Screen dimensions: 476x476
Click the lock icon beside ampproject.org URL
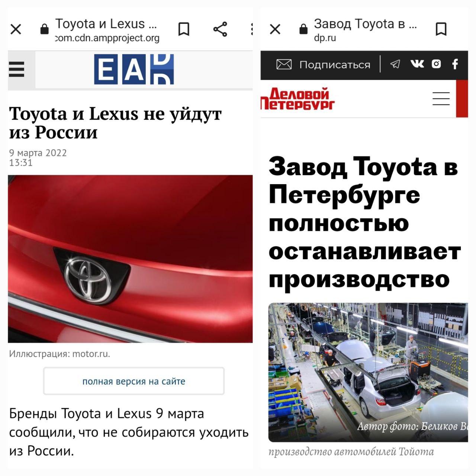click(44, 29)
